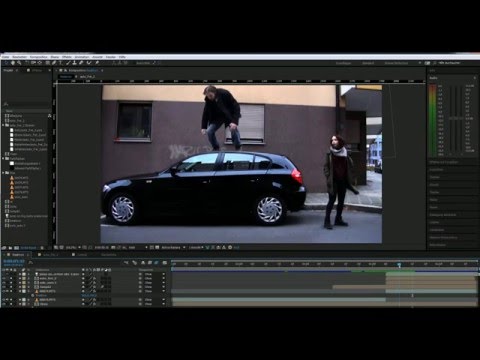The height and width of the screenshot is (360, 480).
Task: Select the Projekt panel tab
Action: pos(8,70)
